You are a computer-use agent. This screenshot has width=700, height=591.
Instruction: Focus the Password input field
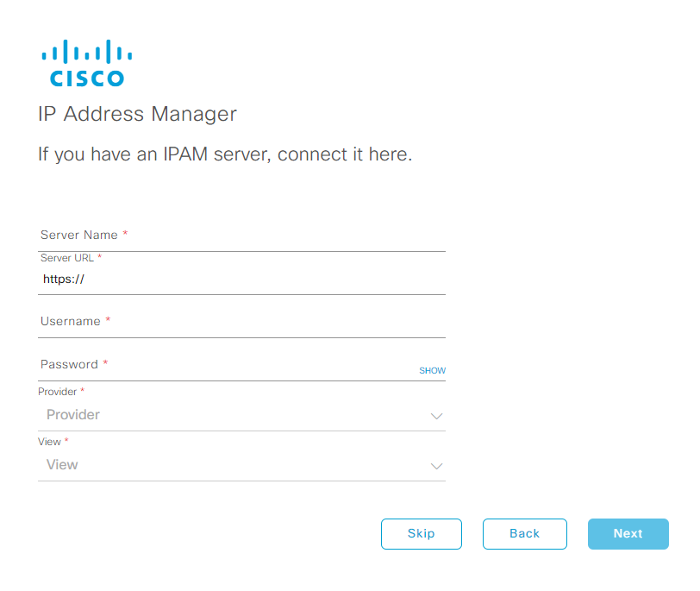(x=228, y=365)
